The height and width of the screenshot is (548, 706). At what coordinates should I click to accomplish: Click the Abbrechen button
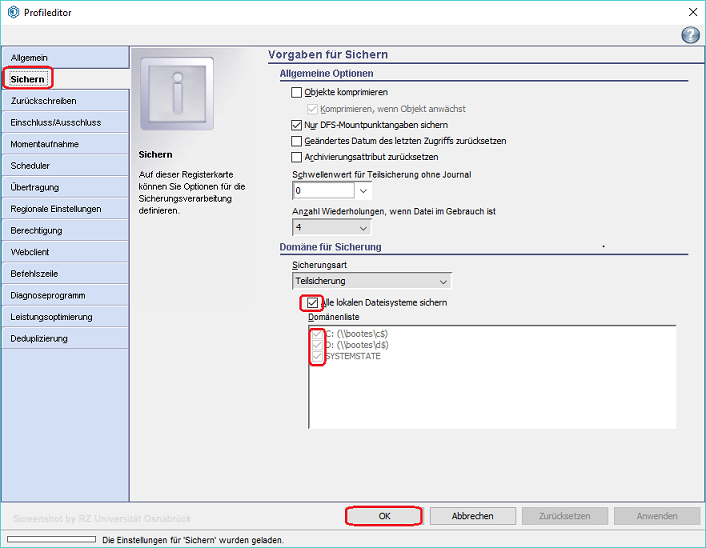click(x=473, y=516)
